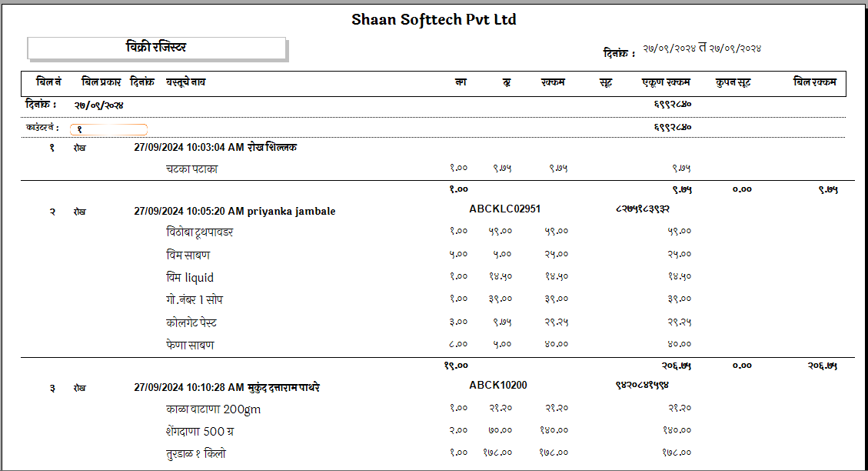The image size is (868, 471).
Task: Click the कुपन सूट column header
Action: (733, 82)
